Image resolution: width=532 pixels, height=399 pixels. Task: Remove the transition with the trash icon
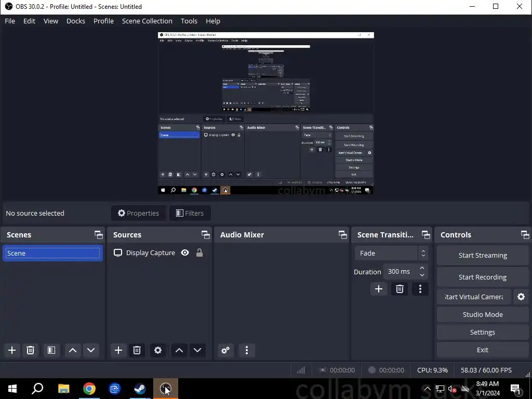point(400,289)
